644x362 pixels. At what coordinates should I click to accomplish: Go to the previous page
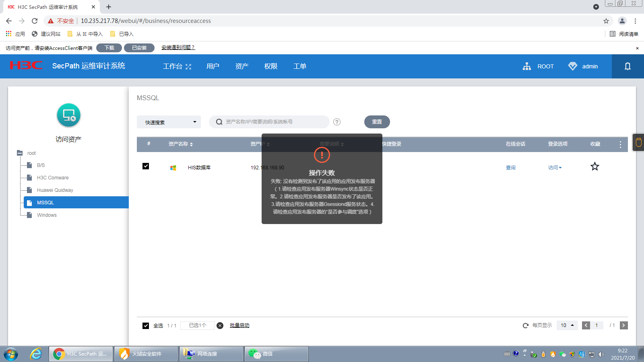[586, 325]
